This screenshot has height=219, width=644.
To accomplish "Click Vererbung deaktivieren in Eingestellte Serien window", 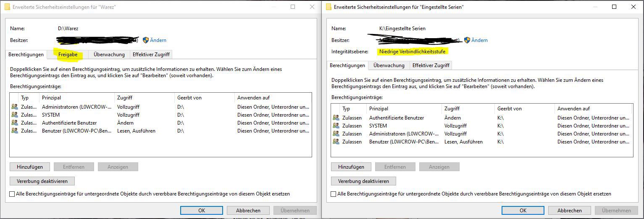I will click(x=363, y=181).
